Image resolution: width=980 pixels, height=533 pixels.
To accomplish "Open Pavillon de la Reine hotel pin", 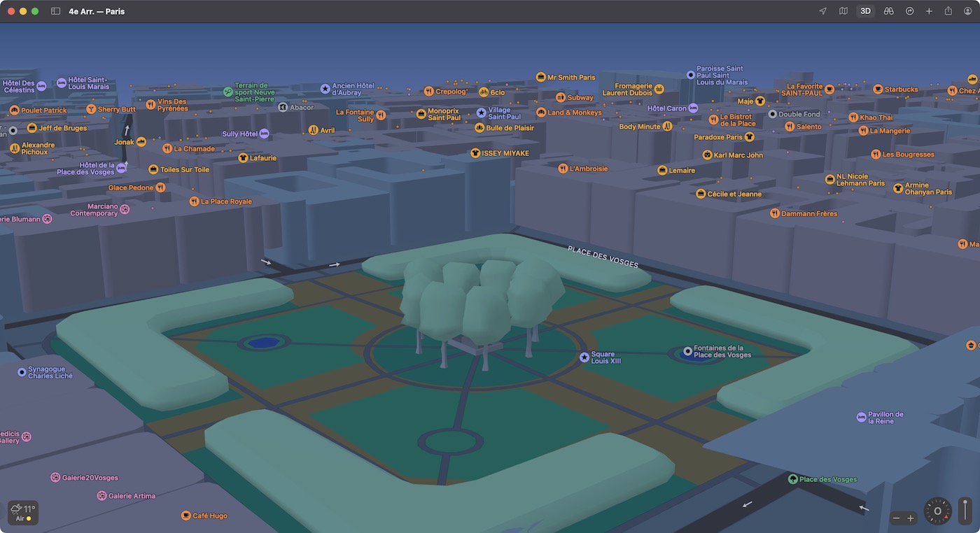I will tap(861, 418).
